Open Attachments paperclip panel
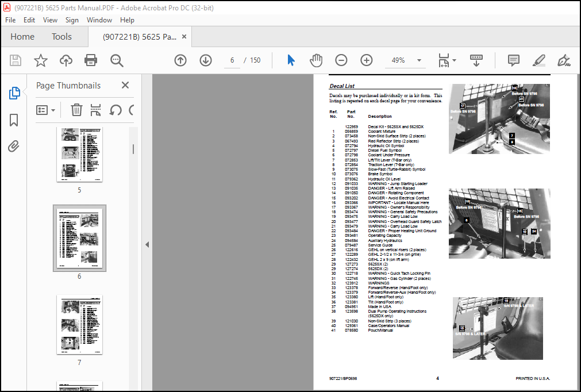This screenshot has width=581, height=392. pos(14,147)
